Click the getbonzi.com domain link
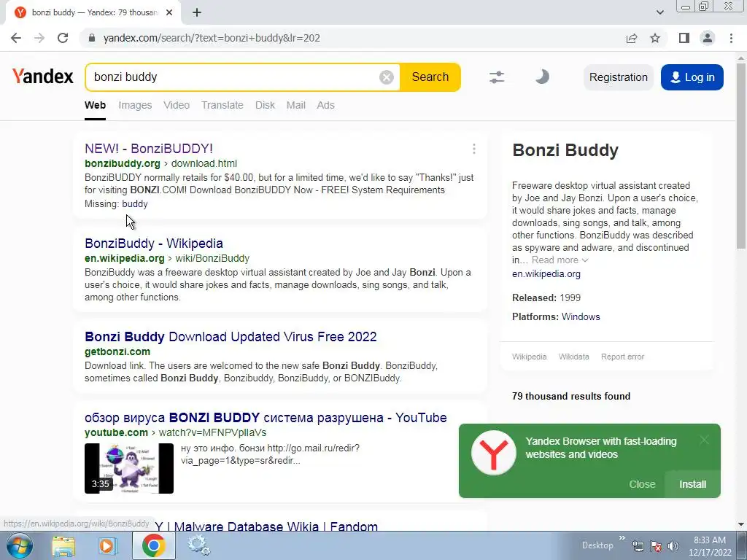 pos(117,352)
